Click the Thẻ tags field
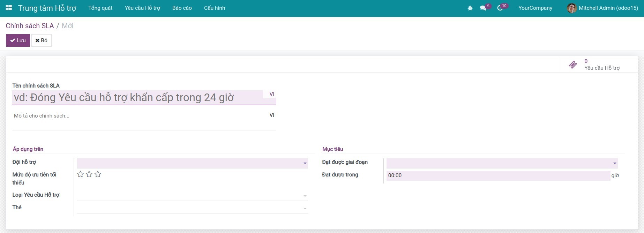Viewport: 644px width, 233px height. point(192,208)
